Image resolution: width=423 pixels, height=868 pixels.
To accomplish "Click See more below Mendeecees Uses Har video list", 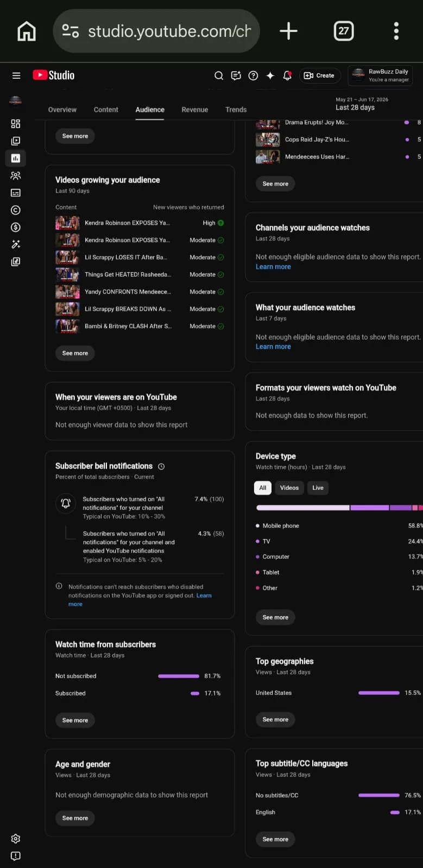I will tap(275, 184).
